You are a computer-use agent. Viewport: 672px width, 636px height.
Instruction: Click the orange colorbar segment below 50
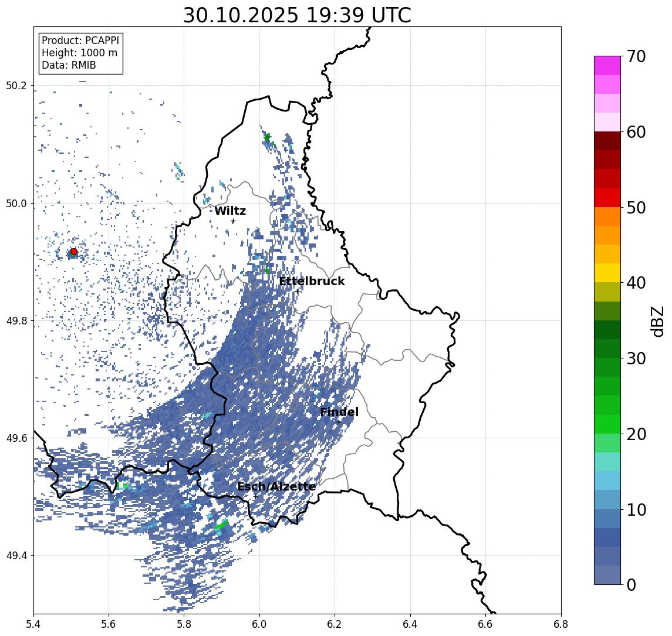[607, 216]
